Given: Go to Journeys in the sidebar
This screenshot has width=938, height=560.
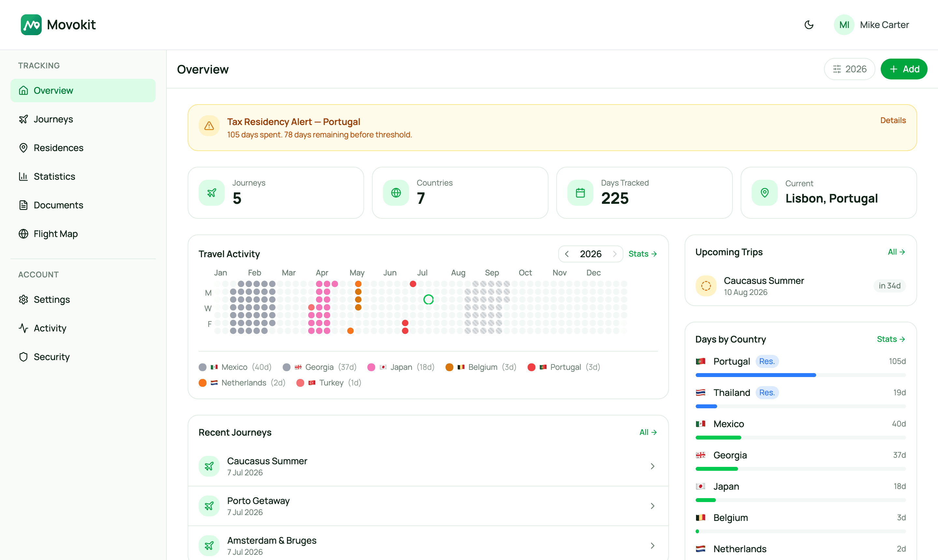Looking at the screenshot, I should pos(83,119).
